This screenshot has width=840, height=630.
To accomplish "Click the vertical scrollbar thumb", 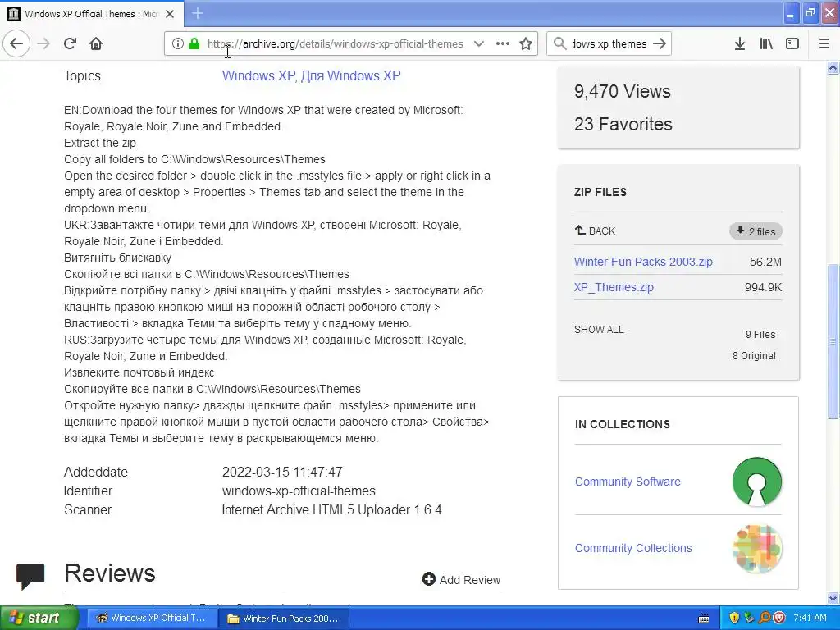I will tap(833, 340).
